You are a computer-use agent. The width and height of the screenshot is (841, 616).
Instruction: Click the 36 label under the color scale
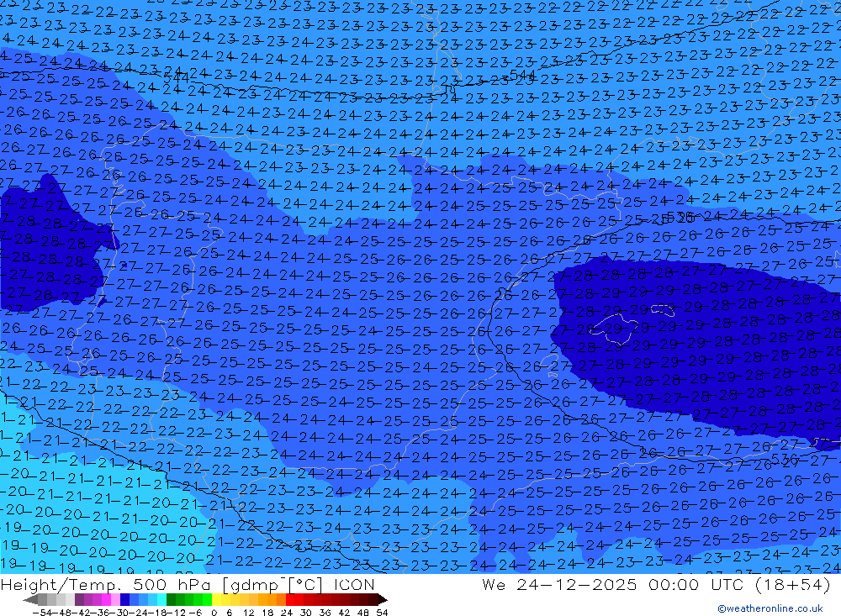pos(325,613)
